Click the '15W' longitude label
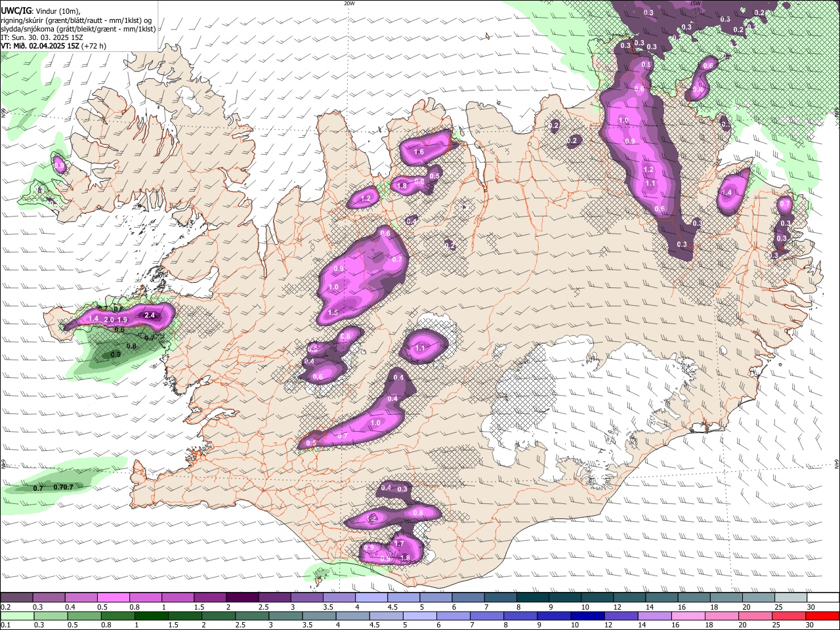 click(696, 3)
